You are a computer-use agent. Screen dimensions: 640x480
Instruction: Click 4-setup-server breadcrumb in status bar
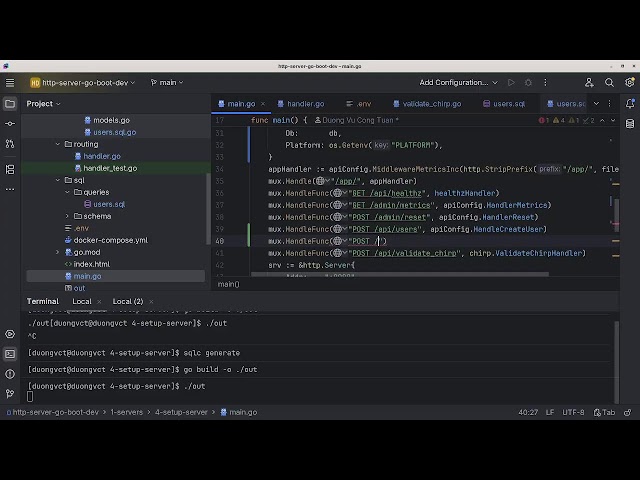point(180,412)
